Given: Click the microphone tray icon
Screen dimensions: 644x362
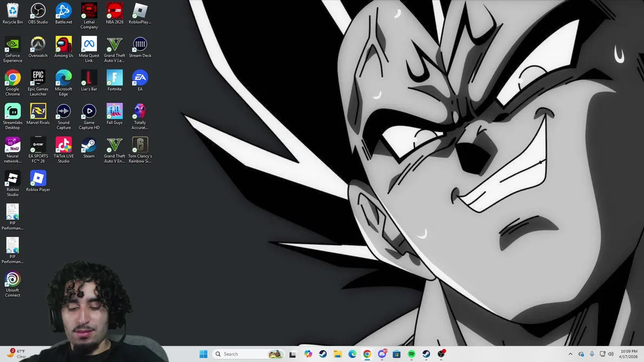Looking at the screenshot, I should tap(592, 354).
